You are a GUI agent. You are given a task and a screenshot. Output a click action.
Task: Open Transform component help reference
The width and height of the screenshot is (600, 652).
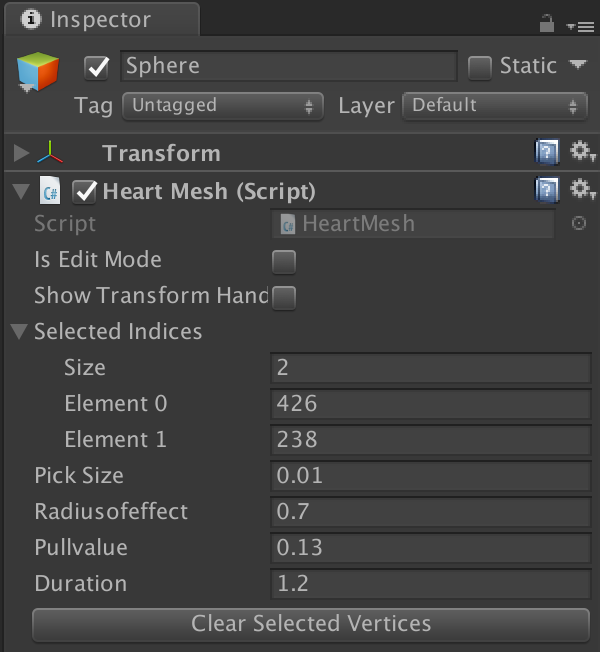[x=546, y=152]
